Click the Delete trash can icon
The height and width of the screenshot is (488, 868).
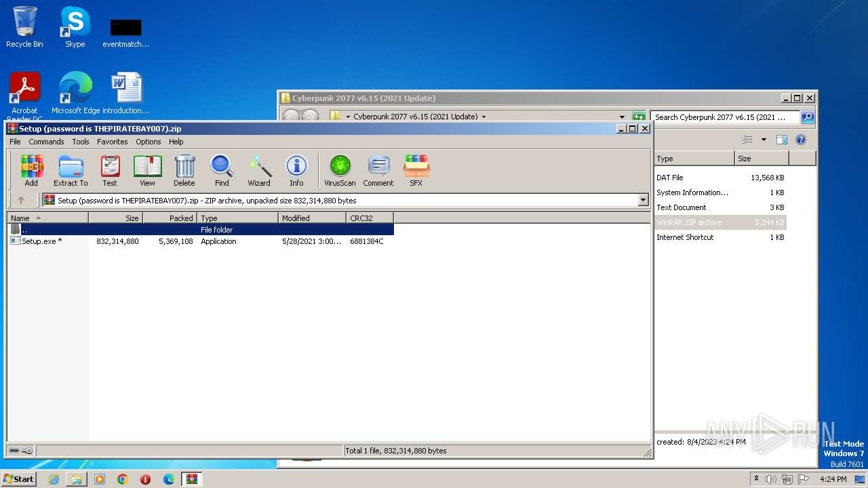pyautogui.click(x=184, y=170)
